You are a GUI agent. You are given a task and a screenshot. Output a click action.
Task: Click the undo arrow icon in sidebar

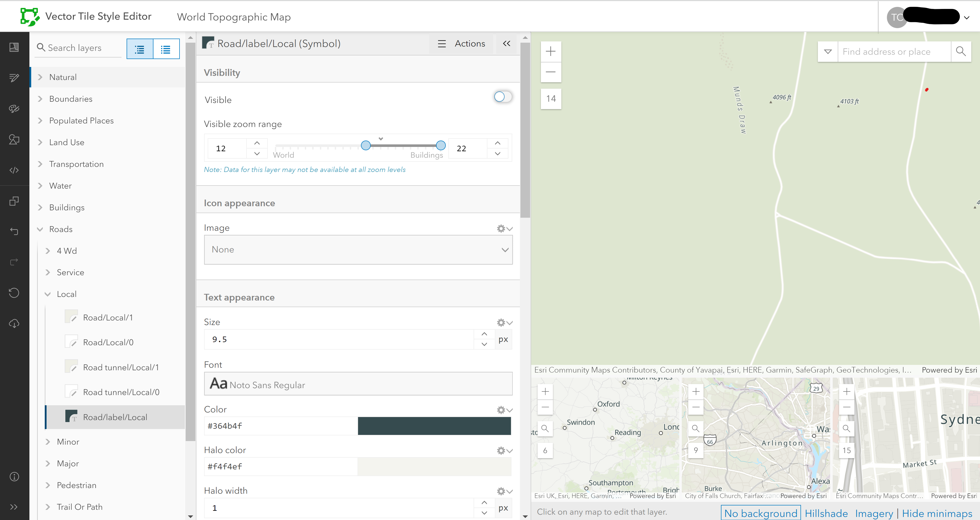point(14,231)
